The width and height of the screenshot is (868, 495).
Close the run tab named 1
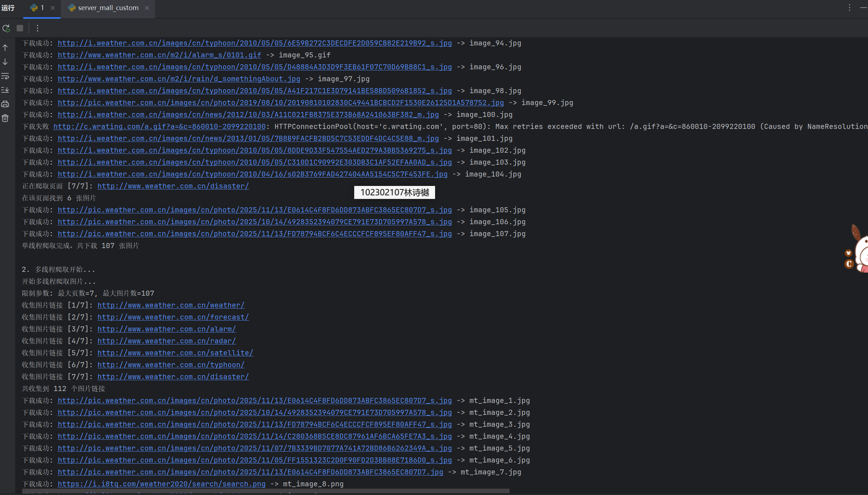click(x=53, y=8)
